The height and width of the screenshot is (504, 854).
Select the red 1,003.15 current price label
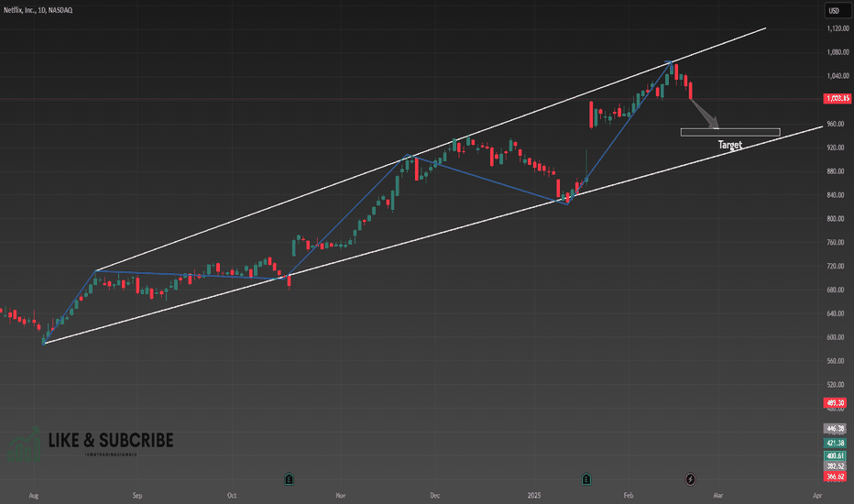pos(838,99)
